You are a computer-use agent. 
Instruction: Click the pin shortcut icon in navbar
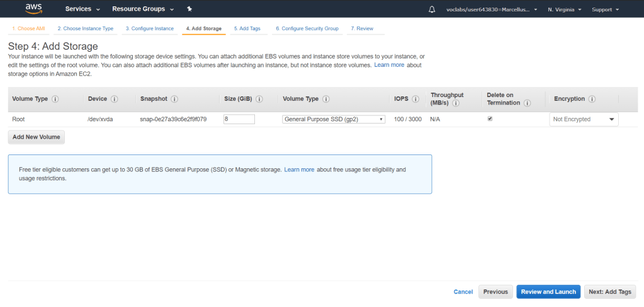189,9
